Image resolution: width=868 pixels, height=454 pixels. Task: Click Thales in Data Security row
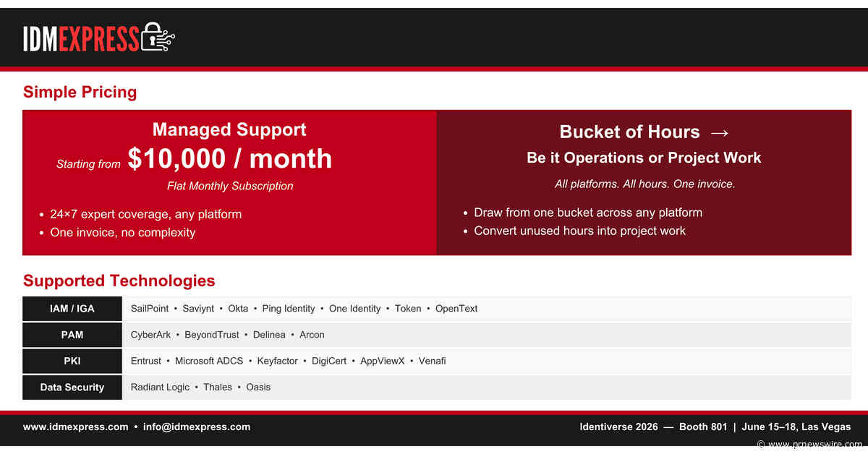218,387
